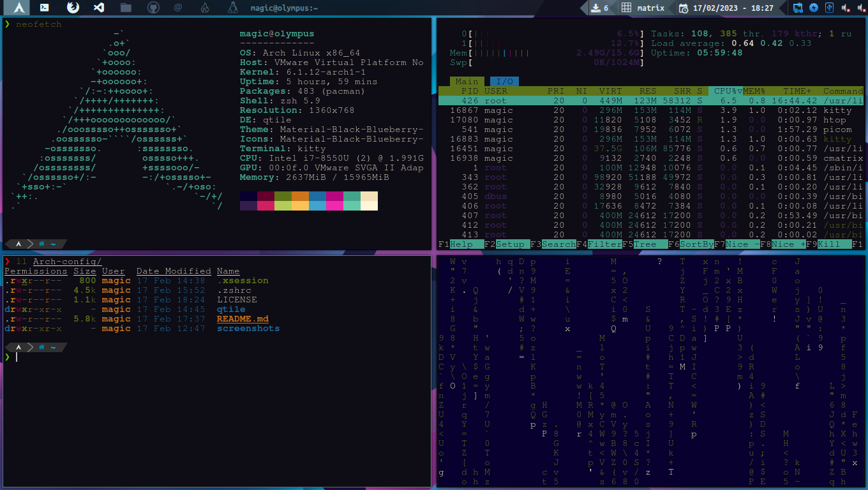
Task: Click F7 Nice - in htop
Action: click(x=737, y=244)
